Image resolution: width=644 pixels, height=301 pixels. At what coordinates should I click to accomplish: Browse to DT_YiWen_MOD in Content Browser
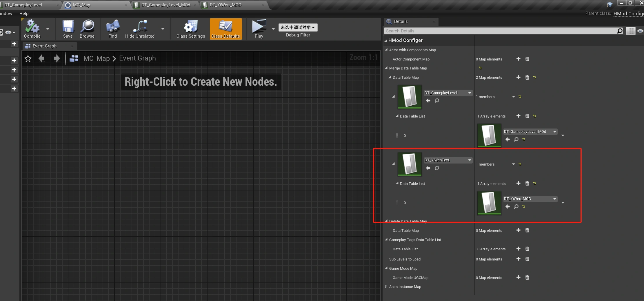[x=516, y=207]
